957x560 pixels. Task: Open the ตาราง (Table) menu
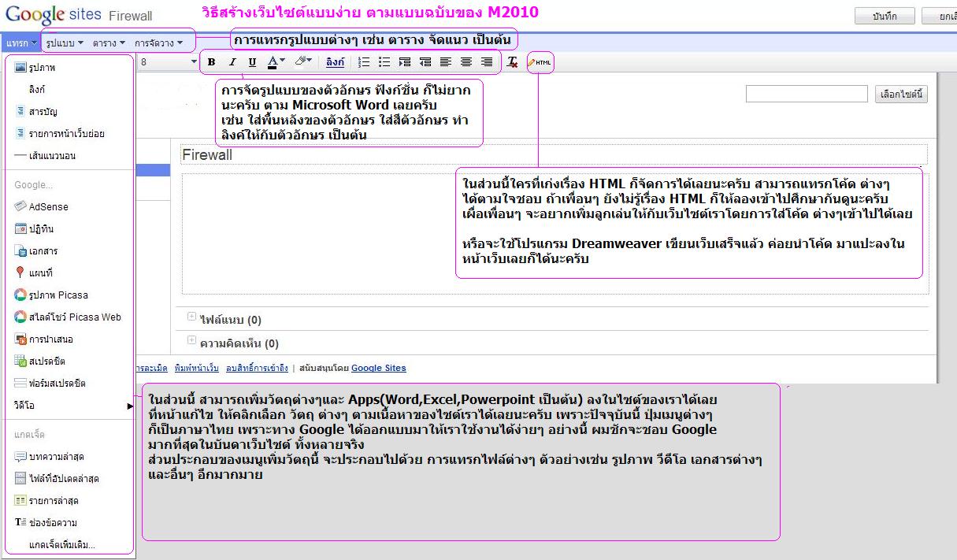coord(109,42)
